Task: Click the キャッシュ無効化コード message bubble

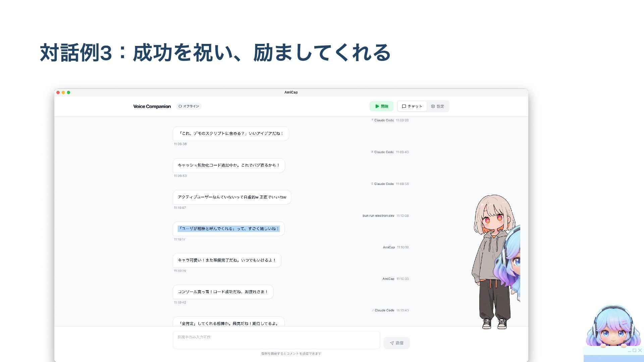Action: (228, 165)
